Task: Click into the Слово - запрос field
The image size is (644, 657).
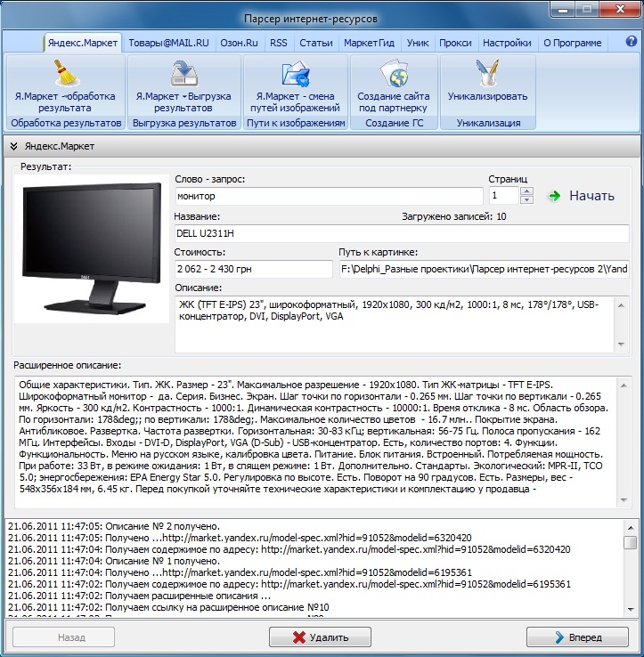Action: tap(330, 196)
